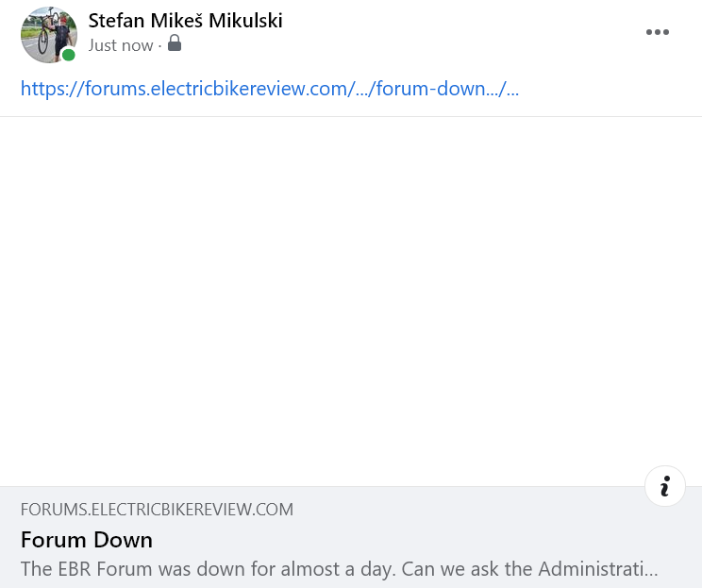The image size is (702, 588).
Task: Click the author name Stefan Mikeš Mikulski
Action: 185,21
